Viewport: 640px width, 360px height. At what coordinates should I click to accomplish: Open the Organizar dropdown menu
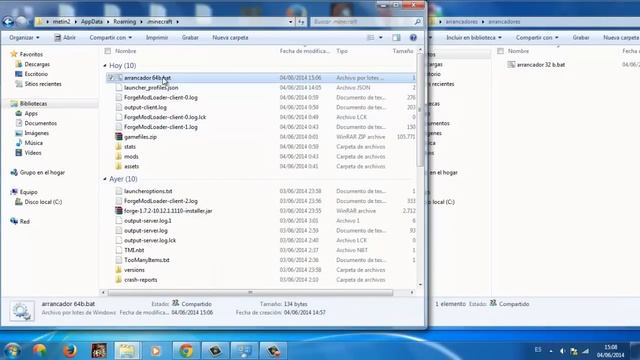[x=24, y=38]
